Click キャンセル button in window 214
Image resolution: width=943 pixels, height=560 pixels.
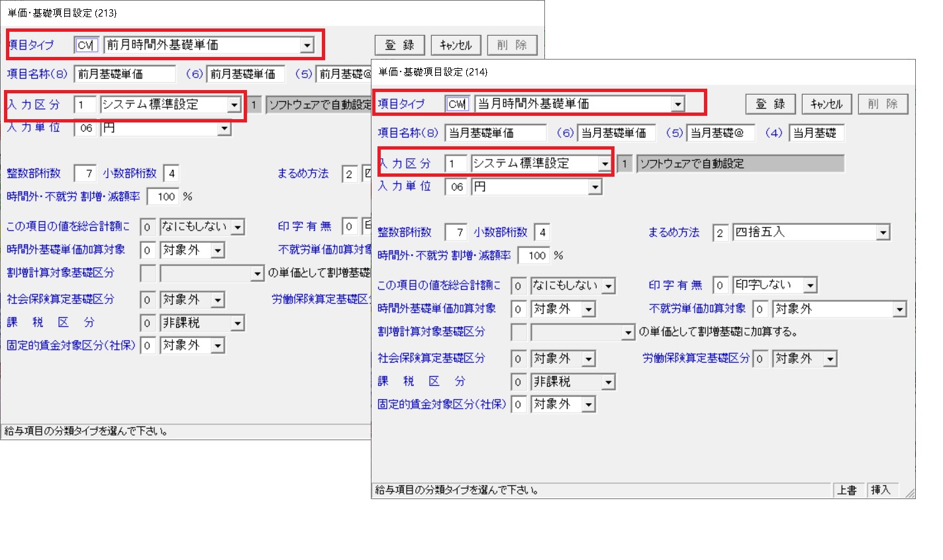click(x=826, y=104)
